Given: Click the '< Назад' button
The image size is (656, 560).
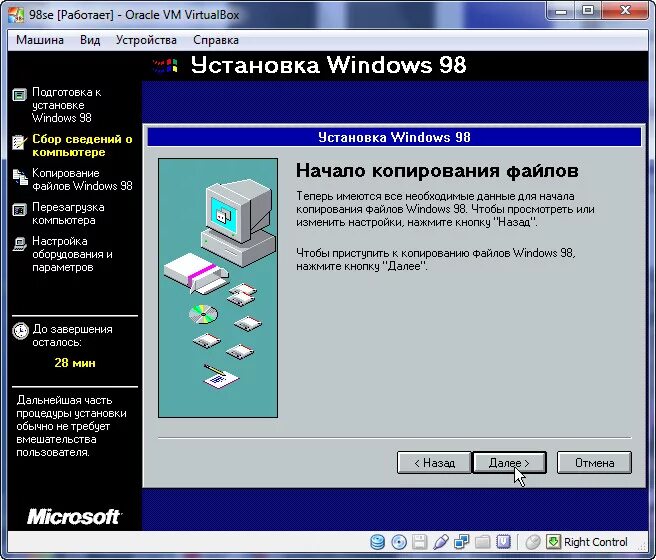Looking at the screenshot, I should [434, 463].
